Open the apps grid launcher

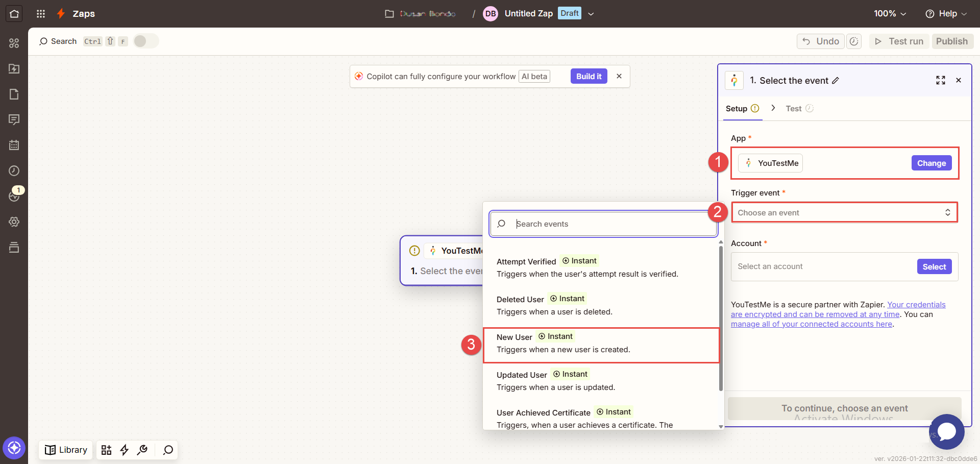[x=41, y=14]
